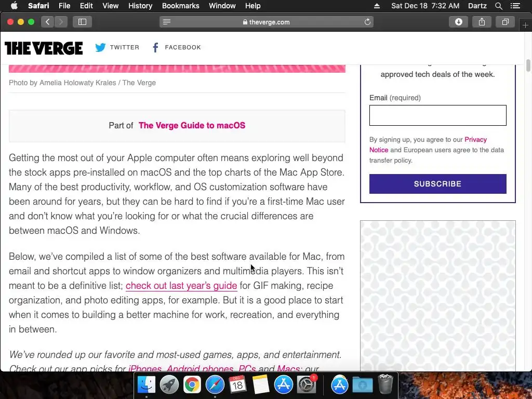Click the page vertical scrollbar
This screenshot has width=532, height=399.
[528, 65]
